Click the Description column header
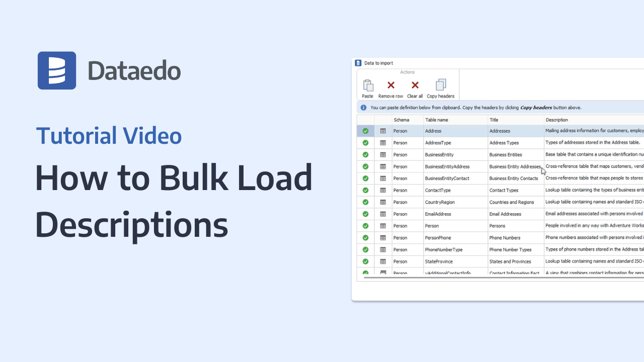Viewport: 644px width, 362px height. tap(556, 120)
